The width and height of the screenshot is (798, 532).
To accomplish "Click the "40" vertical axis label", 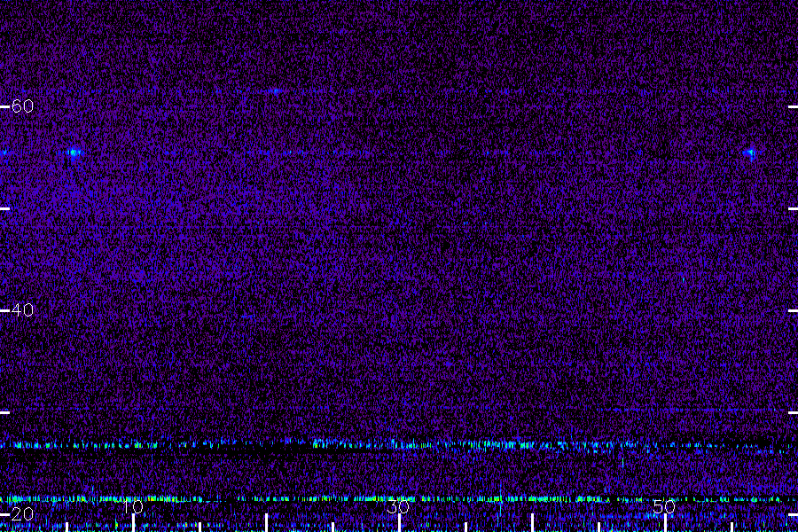I will [22, 310].
